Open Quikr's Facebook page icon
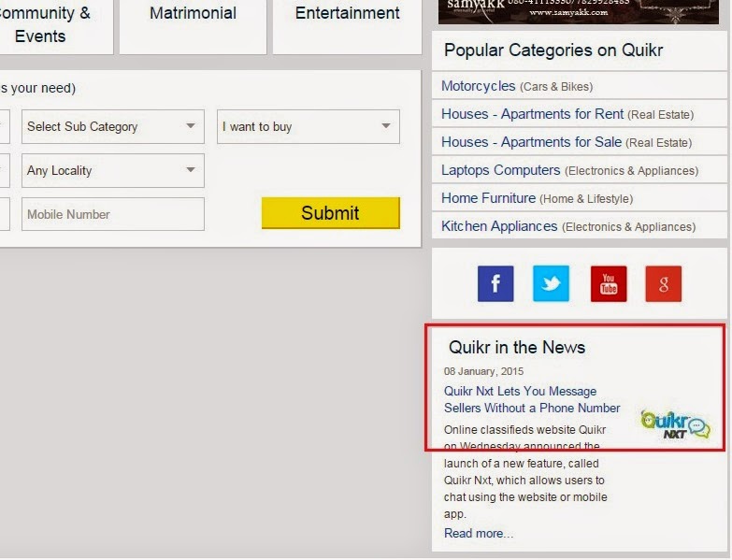The image size is (732, 560). (x=495, y=283)
